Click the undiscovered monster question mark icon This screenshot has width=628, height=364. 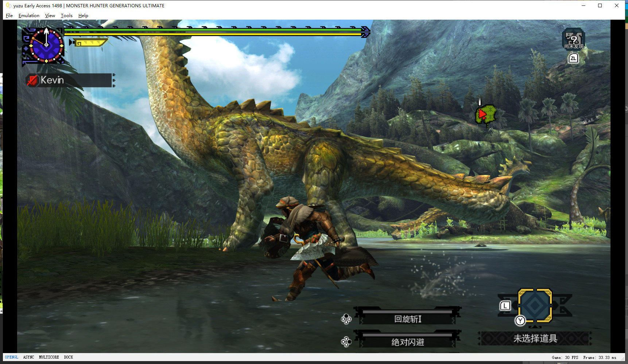[573, 39]
